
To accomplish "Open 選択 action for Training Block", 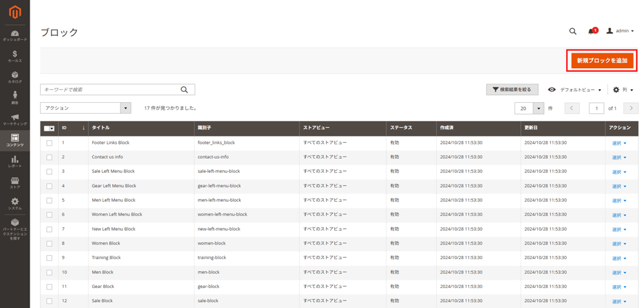I will coord(619,258).
